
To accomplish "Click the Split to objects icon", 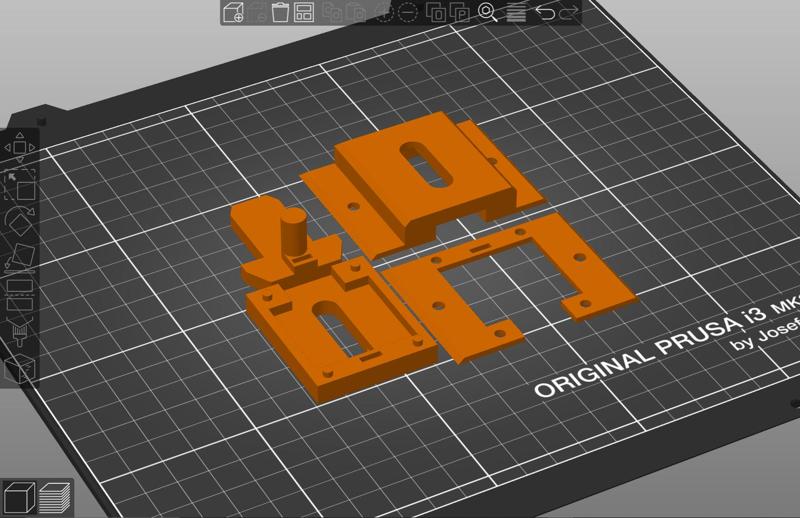I will (x=436, y=13).
